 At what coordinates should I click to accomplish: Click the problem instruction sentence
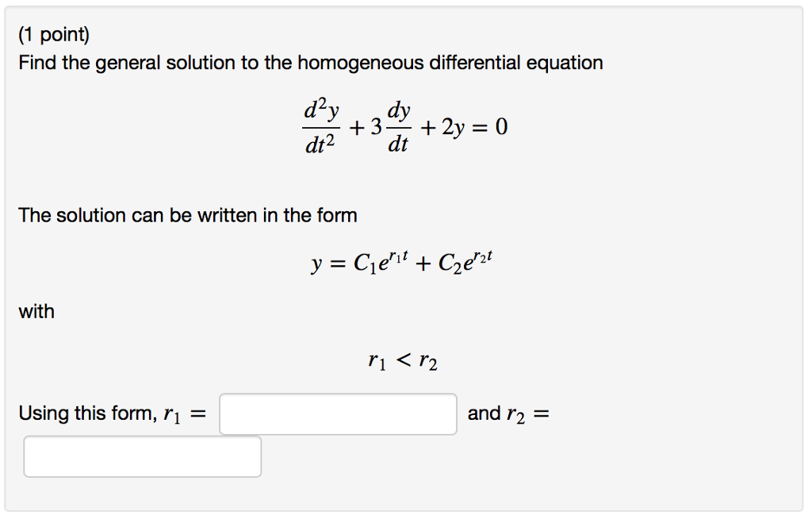[x=310, y=62]
